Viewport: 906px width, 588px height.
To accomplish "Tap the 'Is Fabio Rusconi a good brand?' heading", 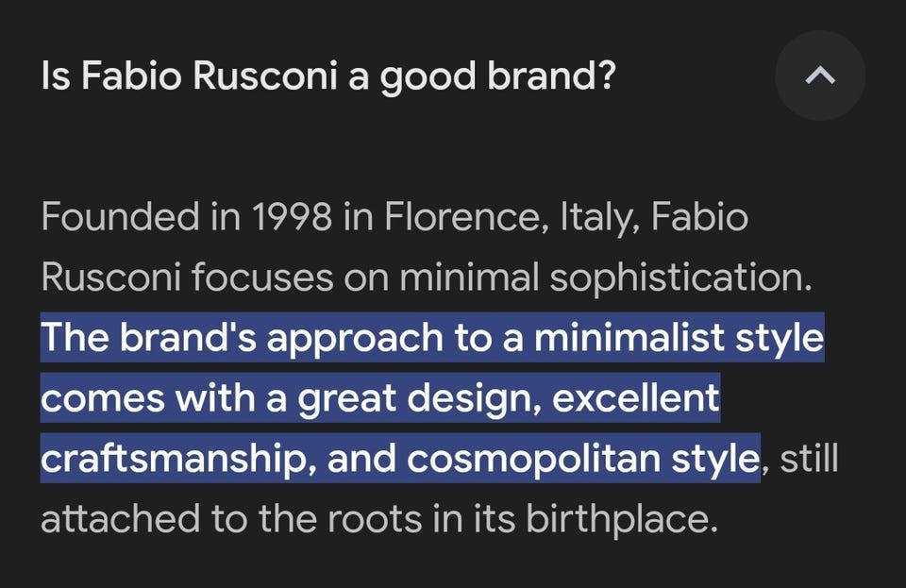I will [327, 77].
